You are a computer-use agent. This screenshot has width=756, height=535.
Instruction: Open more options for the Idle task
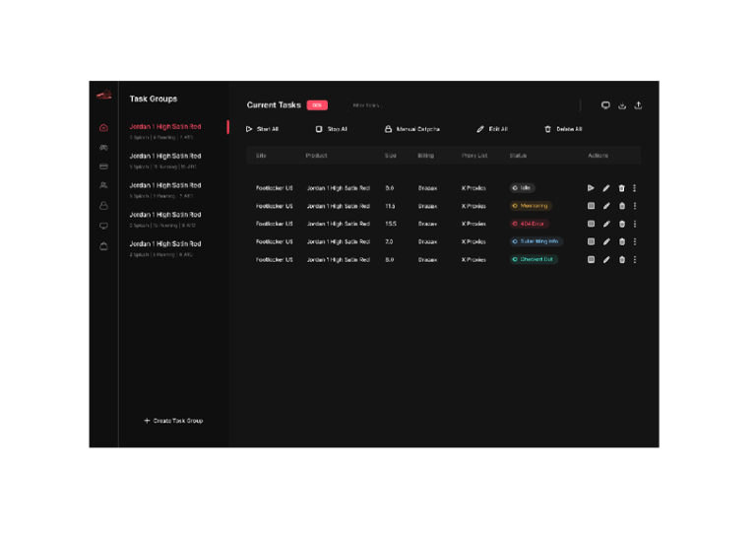point(635,188)
